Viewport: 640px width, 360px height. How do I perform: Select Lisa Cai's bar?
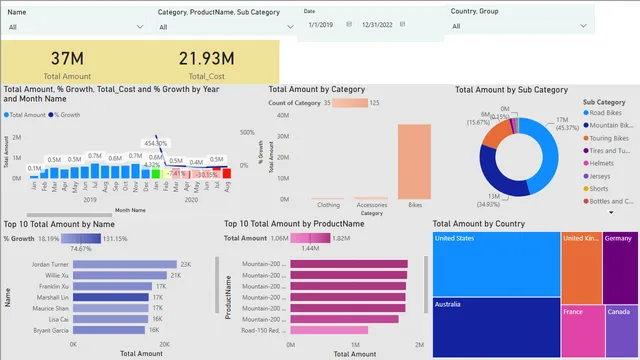tap(110, 319)
